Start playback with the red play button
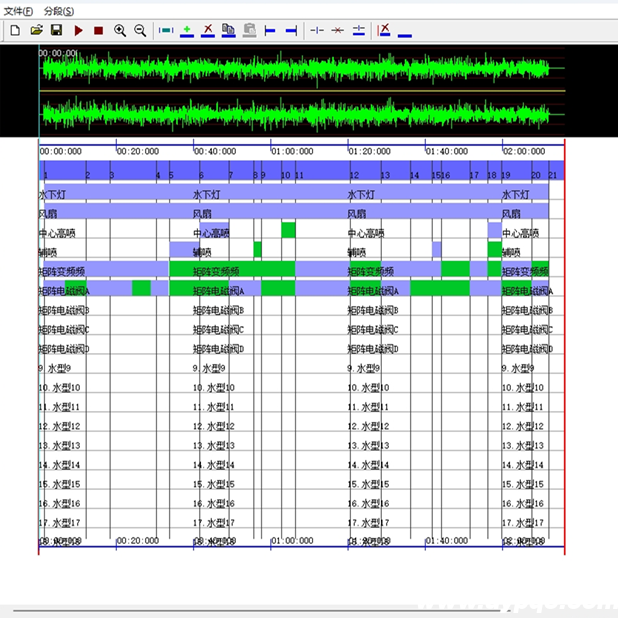Image resolution: width=618 pixels, height=618 pixels. coord(79,31)
